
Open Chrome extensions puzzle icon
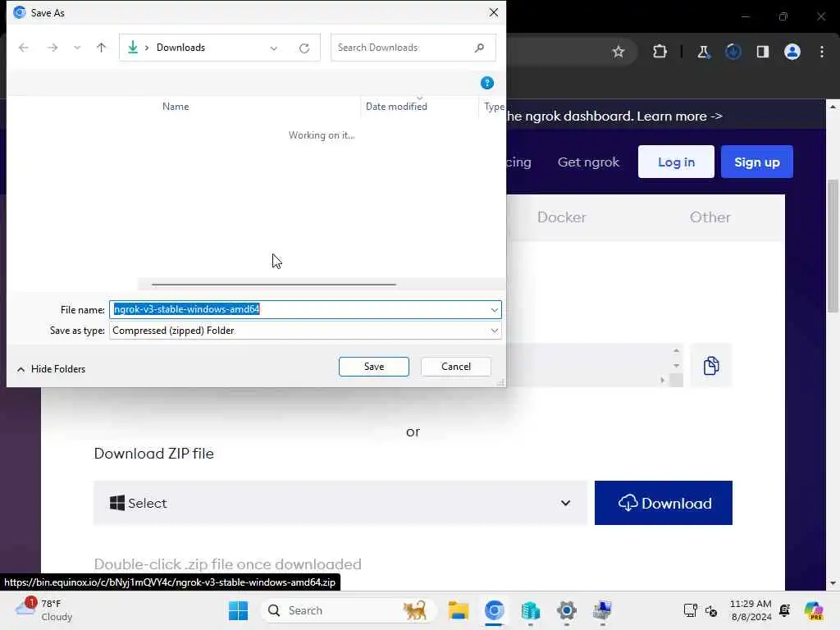coord(660,52)
